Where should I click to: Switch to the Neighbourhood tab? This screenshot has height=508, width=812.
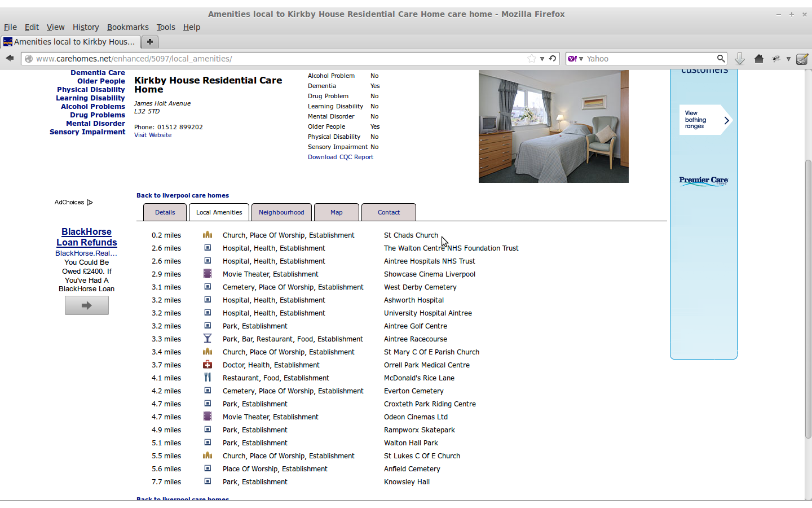[281, 212]
